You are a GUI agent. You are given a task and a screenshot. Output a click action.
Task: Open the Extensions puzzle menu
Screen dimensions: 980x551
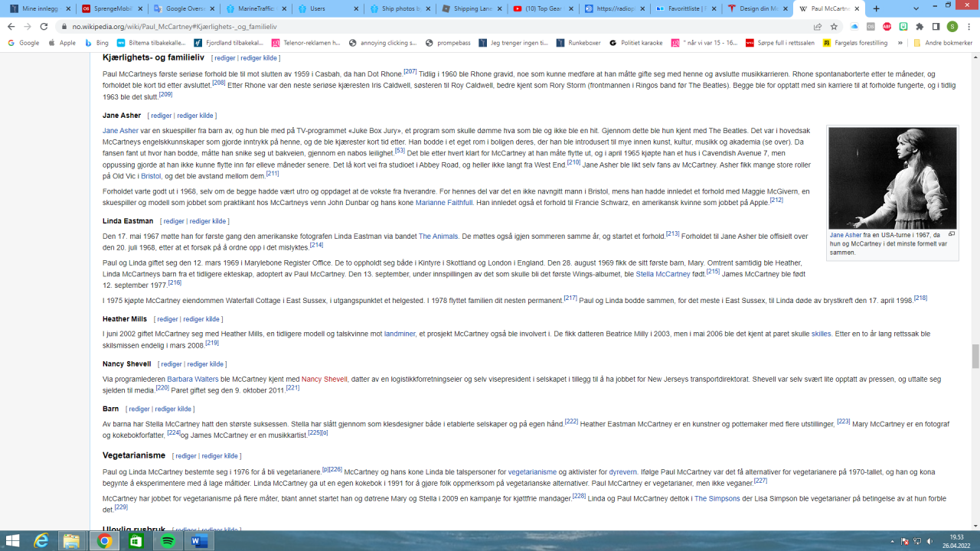pyautogui.click(x=920, y=26)
